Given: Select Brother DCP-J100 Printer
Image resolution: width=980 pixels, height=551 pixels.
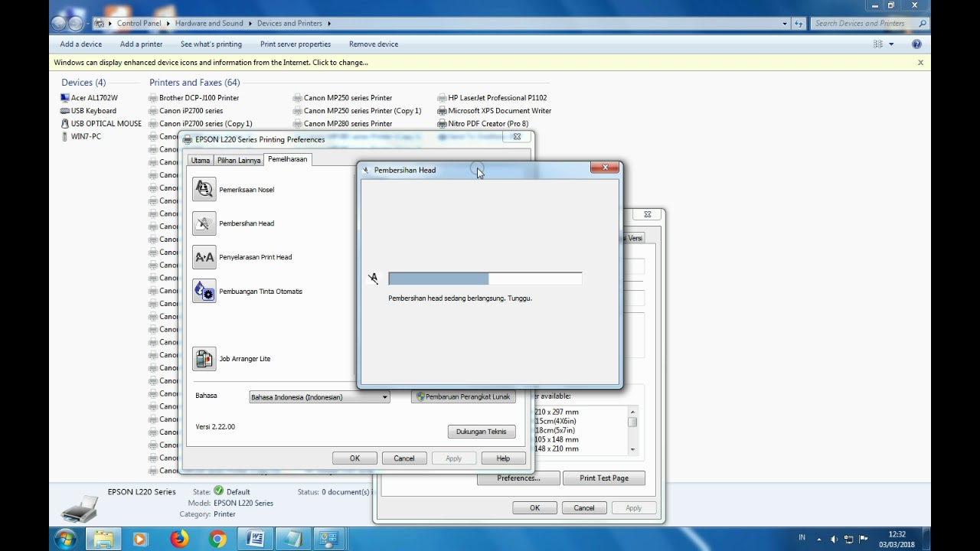Looking at the screenshot, I should pyautogui.click(x=194, y=98).
